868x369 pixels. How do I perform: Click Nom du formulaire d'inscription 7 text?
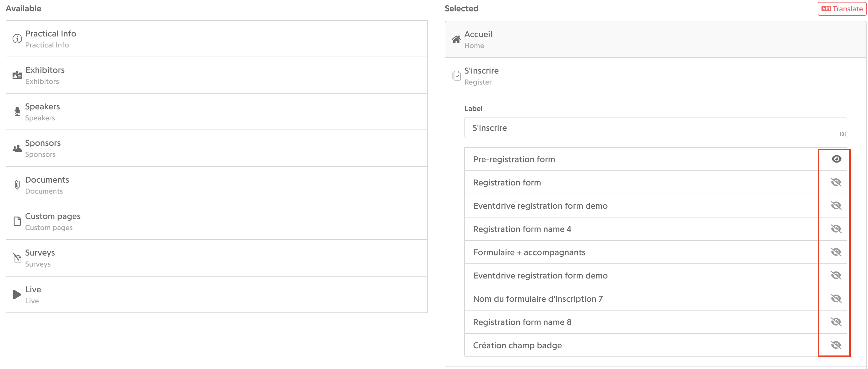tap(538, 299)
